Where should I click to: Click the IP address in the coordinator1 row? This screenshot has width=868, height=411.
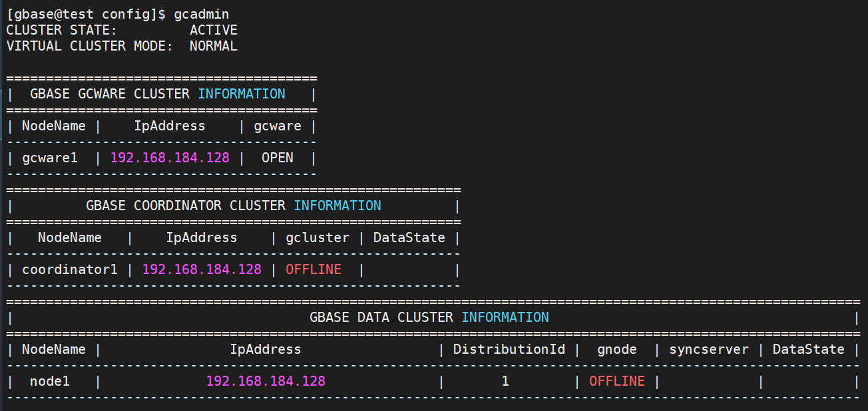click(x=202, y=269)
